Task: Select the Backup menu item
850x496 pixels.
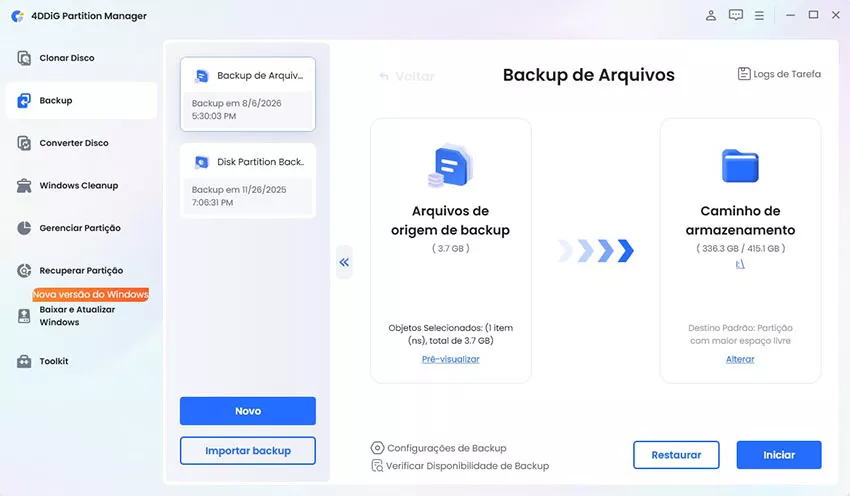Action: point(82,100)
